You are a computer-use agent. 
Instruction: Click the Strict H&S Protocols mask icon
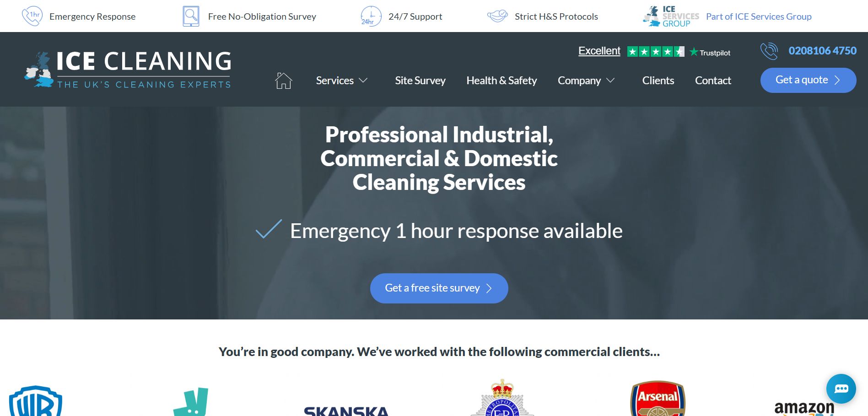tap(497, 16)
